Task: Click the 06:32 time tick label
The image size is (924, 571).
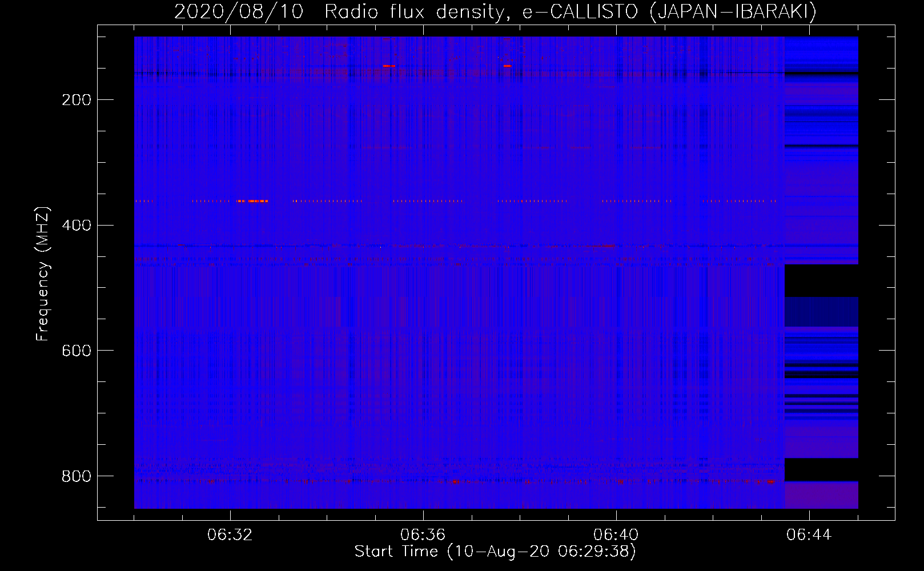Action: coord(230,535)
